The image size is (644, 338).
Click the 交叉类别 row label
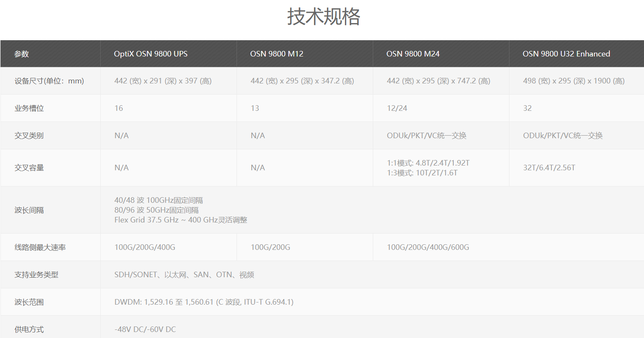[29, 136]
